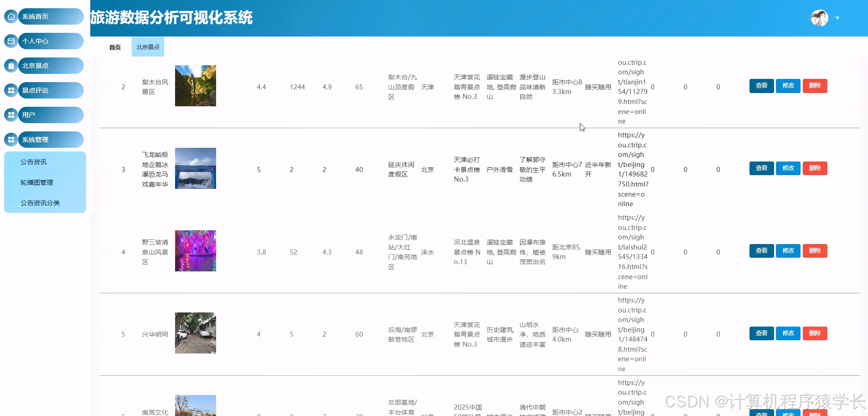Open thumbnail image of 兴华胡同
The image size is (868, 416).
pos(196,333)
